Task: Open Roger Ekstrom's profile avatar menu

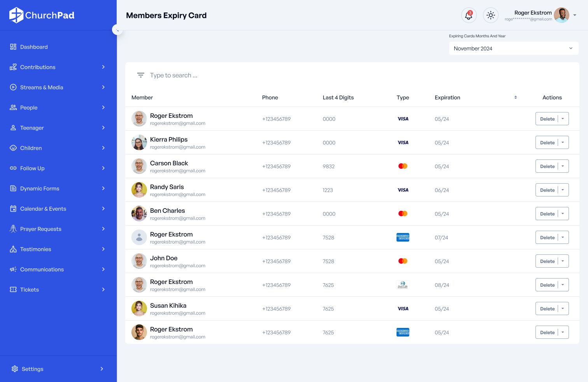Action: point(562,16)
